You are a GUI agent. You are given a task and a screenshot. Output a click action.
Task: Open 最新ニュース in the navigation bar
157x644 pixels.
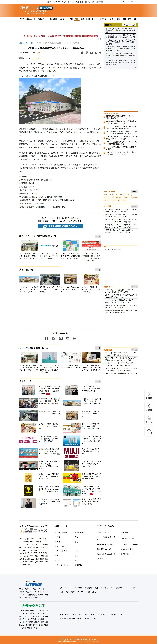coord(31,19)
